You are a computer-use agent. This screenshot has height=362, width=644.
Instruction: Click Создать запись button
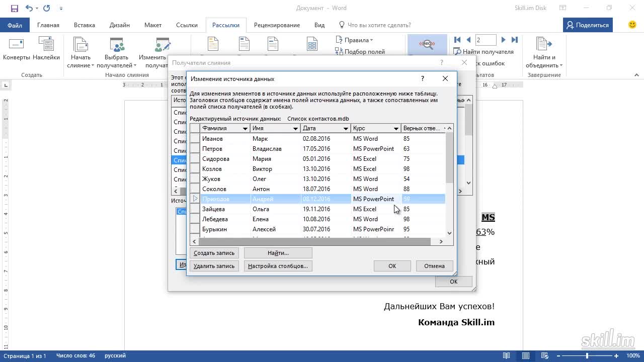pyautogui.click(x=214, y=253)
